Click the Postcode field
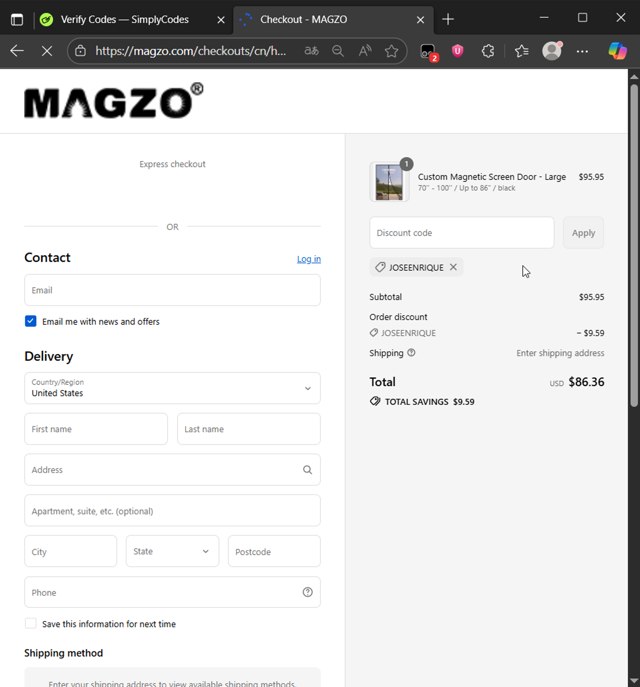640x687 pixels. click(274, 551)
